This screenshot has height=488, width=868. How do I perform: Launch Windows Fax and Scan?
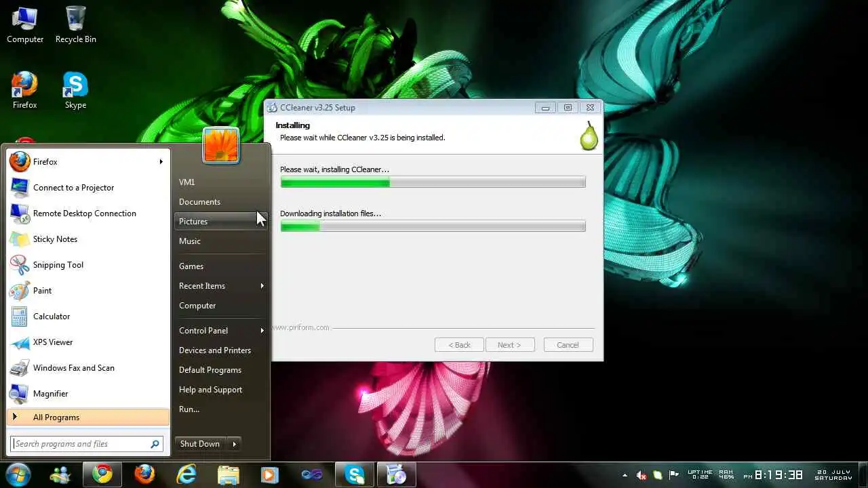point(88,368)
